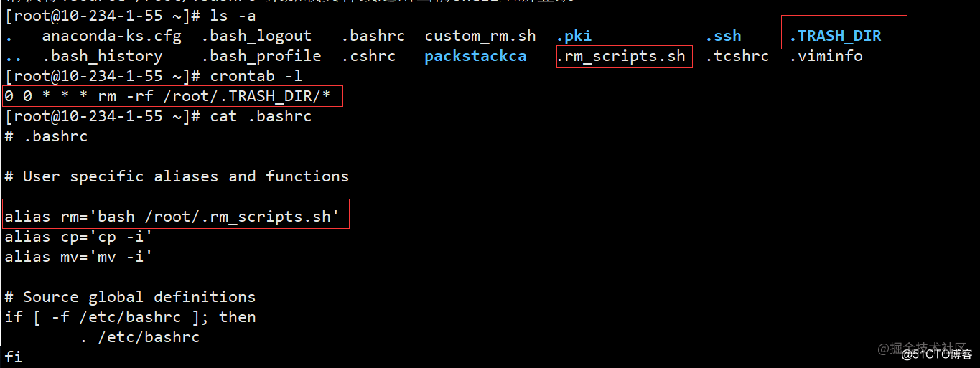
Task: Select the packstackca directory name
Action: coord(475,56)
